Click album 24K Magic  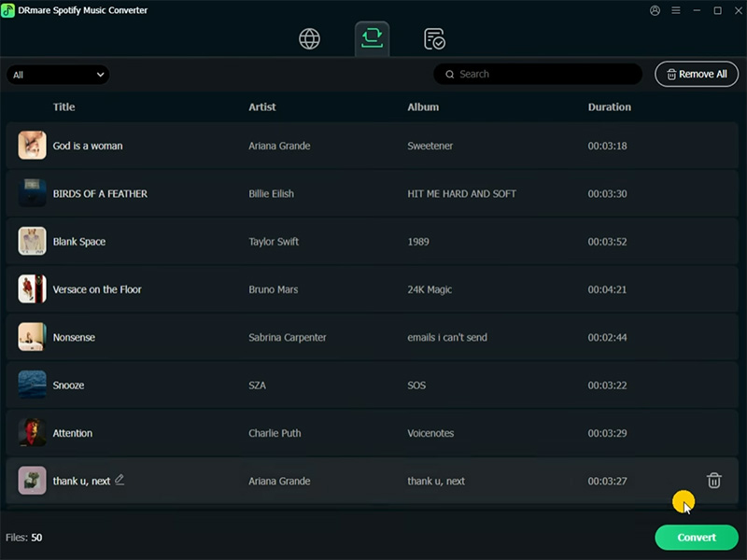coord(430,289)
